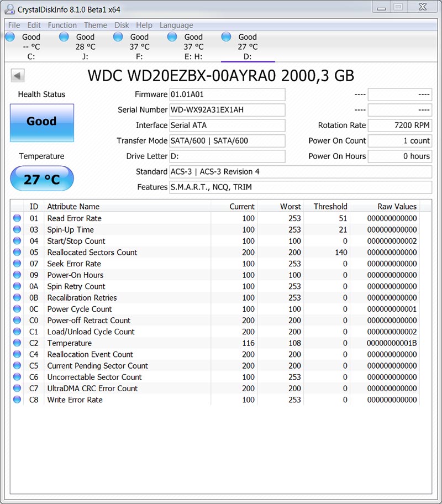Click the CrystalDiskInfo title bar app icon
The width and height of the screenshot is (442, 504).
(x=9, y=9)
